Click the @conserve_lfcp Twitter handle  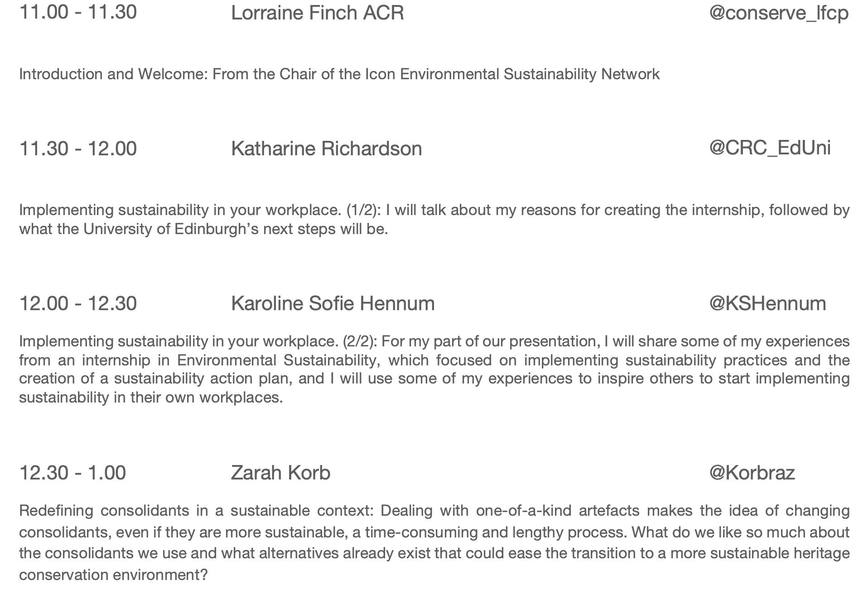click(779, 13)
